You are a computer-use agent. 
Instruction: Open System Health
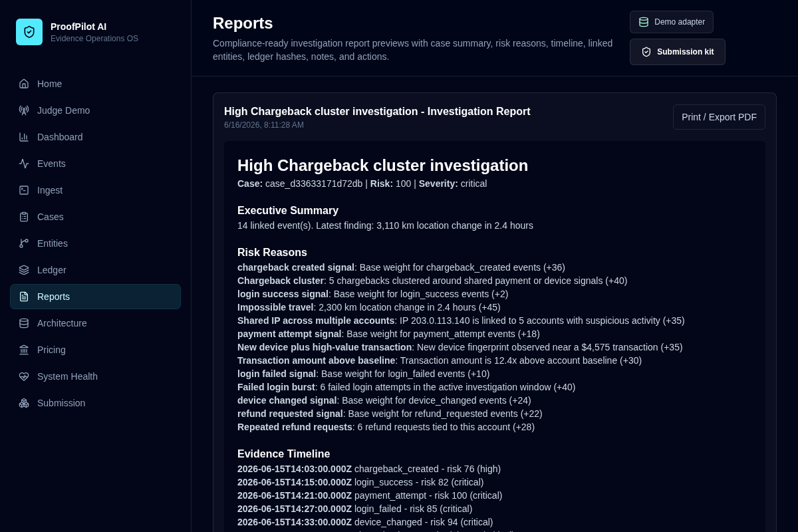tap(95, 376)
